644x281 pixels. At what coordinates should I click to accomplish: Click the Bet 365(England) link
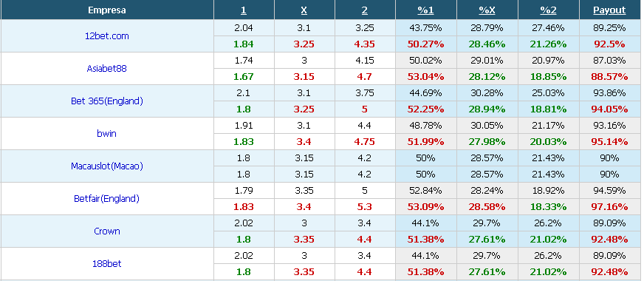click(107, 101)
